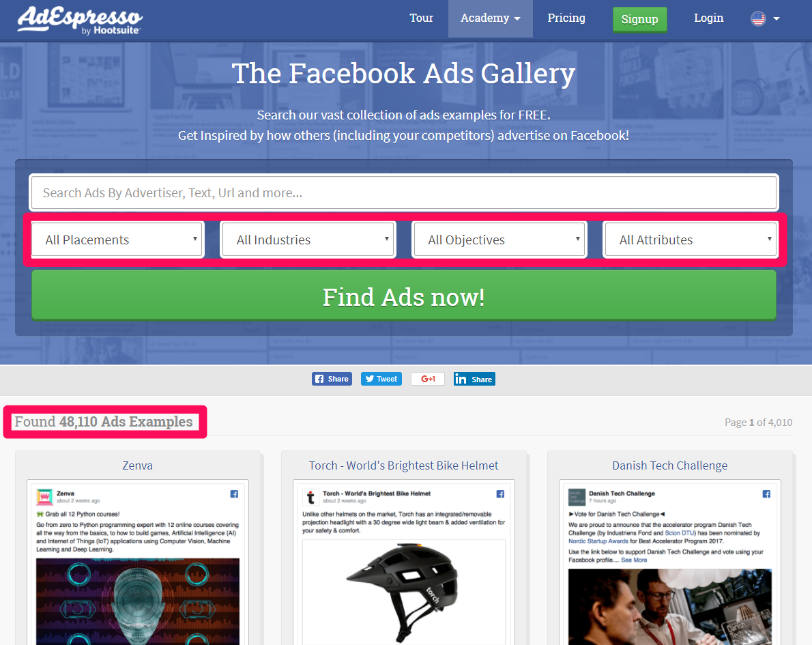The image size is (812, 645).
Task: Focus the Search Ads By Advertiser field
Action: (x=404, y=192)
